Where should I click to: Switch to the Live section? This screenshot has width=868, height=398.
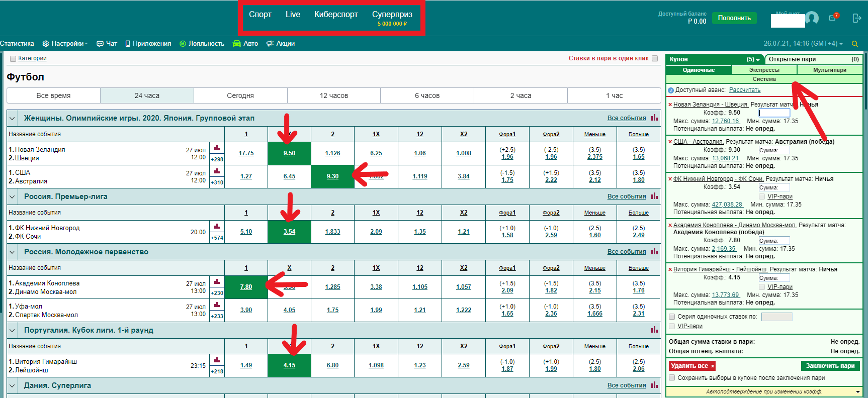pos(293,15)
